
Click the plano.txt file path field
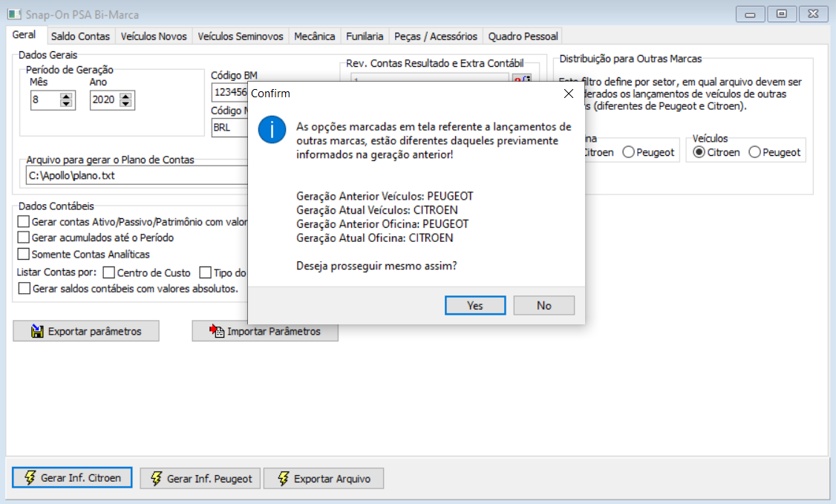[137, 175]
